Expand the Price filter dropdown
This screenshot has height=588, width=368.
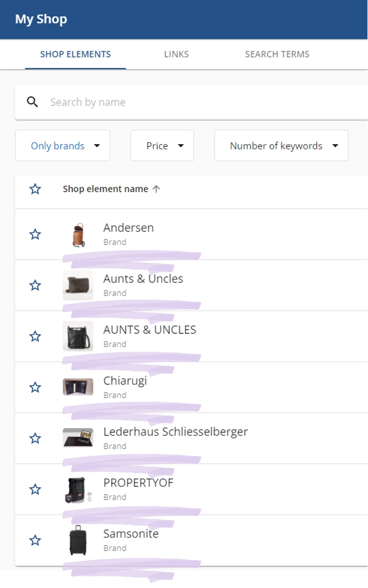162,146
